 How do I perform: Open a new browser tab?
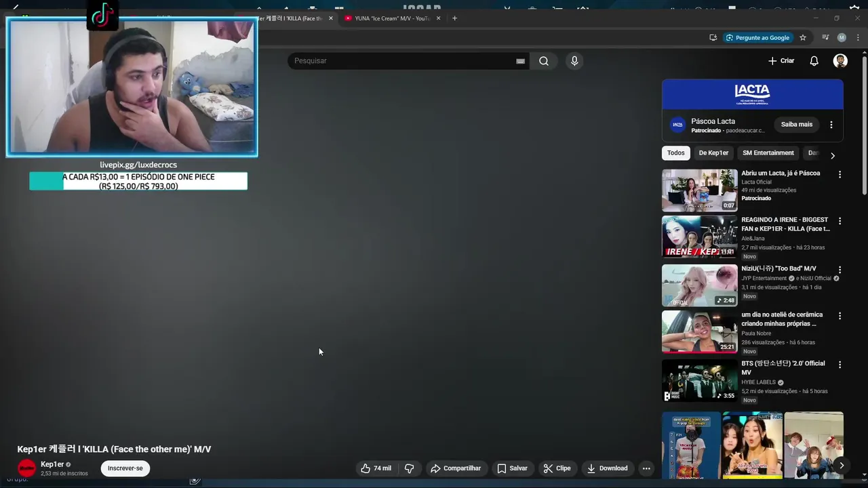click(x=454, y=18)
